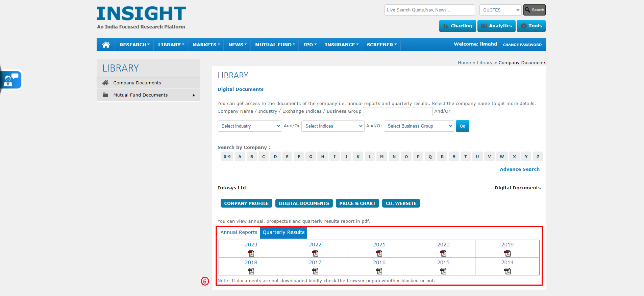Open the Advance Search link
This screenshot has width=644, height=296.
520,169
